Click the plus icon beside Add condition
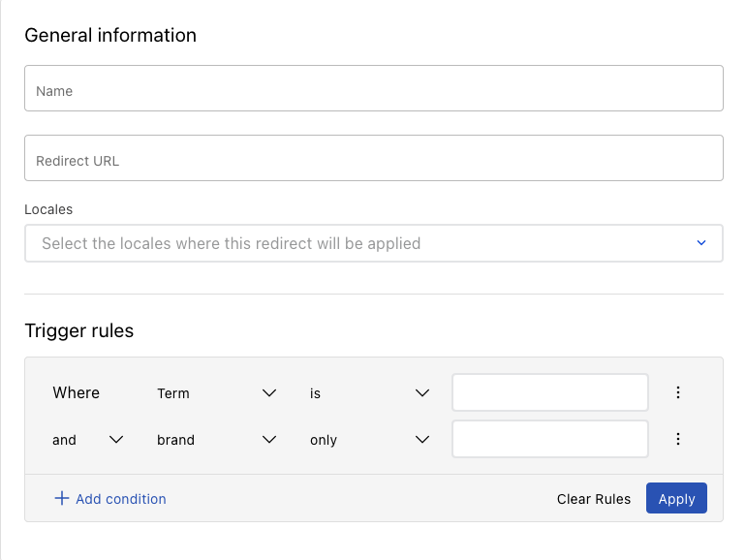This screenshot has height=560, width=746. point(61,498)
